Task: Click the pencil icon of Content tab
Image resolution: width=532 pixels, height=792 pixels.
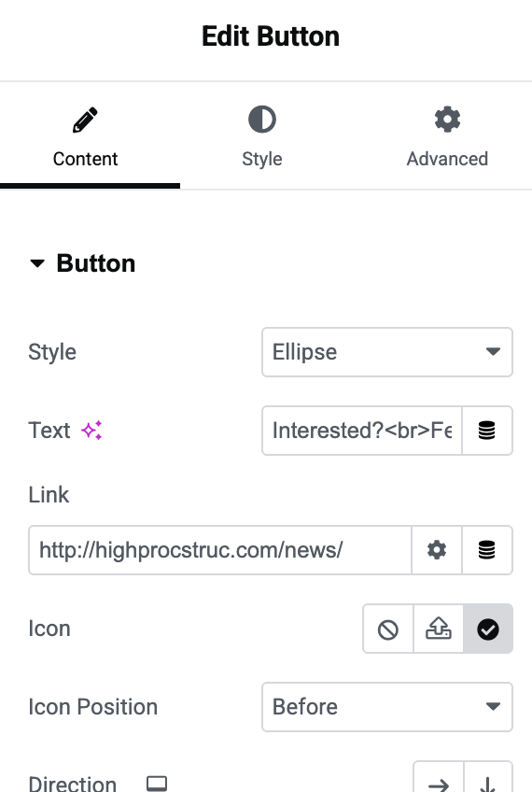Action: (85, 120)
